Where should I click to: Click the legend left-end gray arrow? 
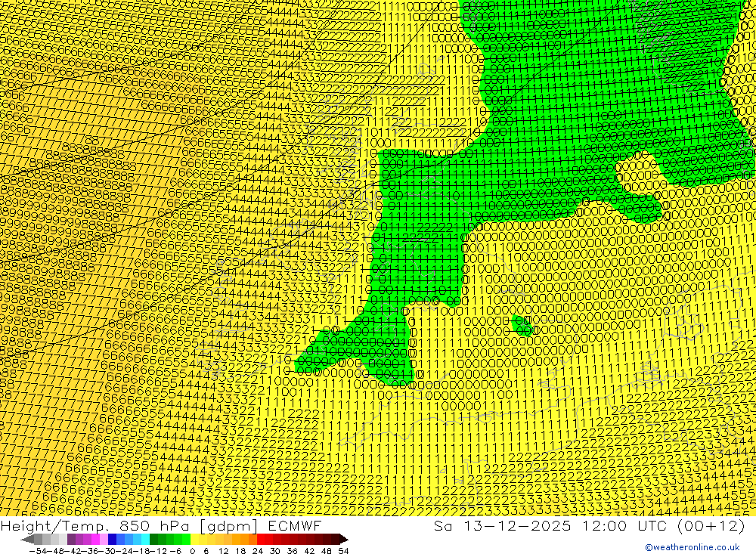pos(27,540)
